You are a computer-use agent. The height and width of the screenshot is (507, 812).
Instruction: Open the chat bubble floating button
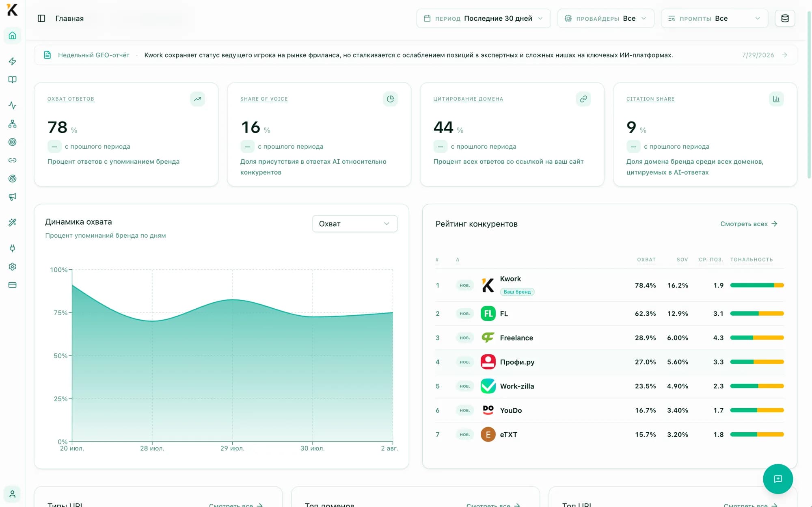tap(777, 479)
